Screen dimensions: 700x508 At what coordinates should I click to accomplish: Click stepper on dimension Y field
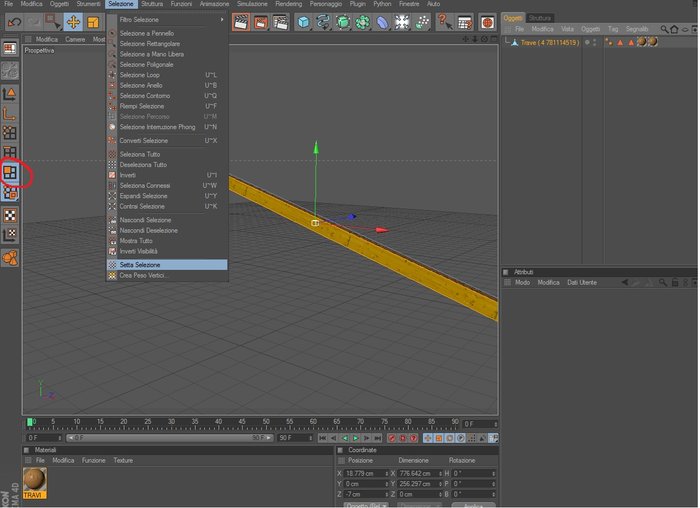pos(441,484)
